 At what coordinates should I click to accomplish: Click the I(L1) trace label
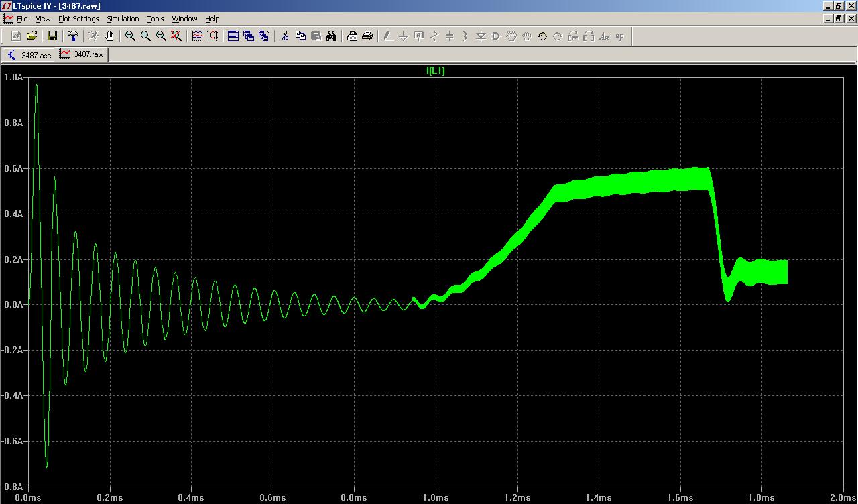pos(436,71)
